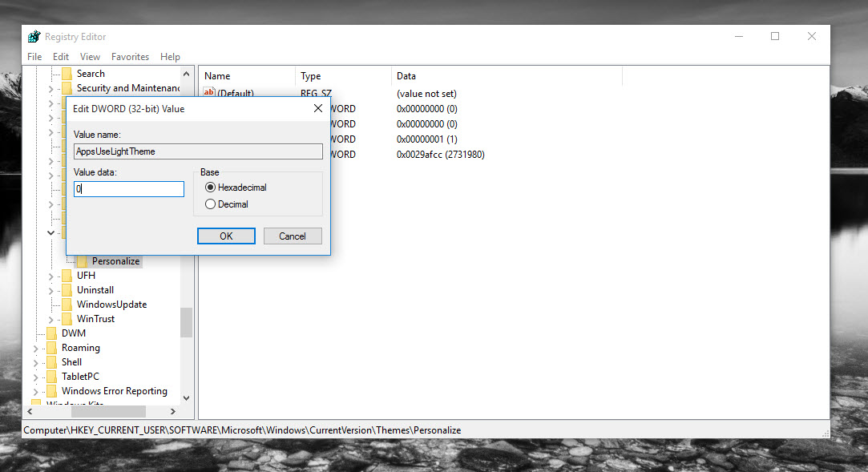Open the Favorites menu
The image size is (868, 472).
130,56
